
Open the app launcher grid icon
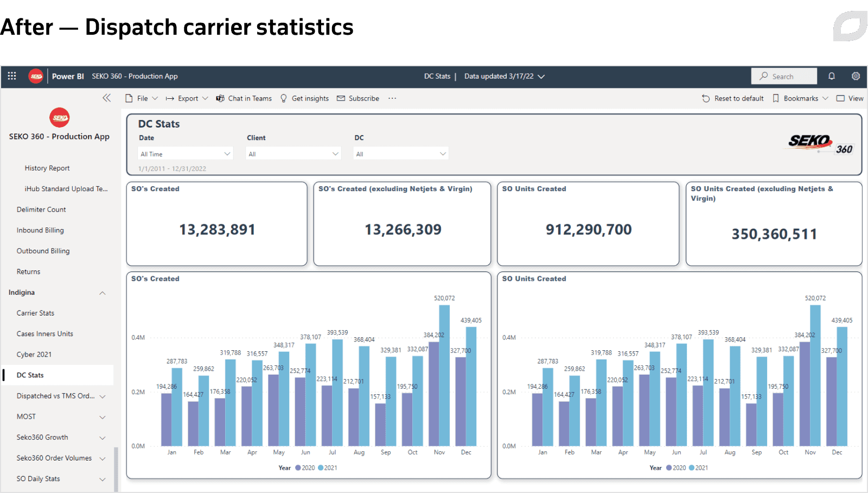12,76
